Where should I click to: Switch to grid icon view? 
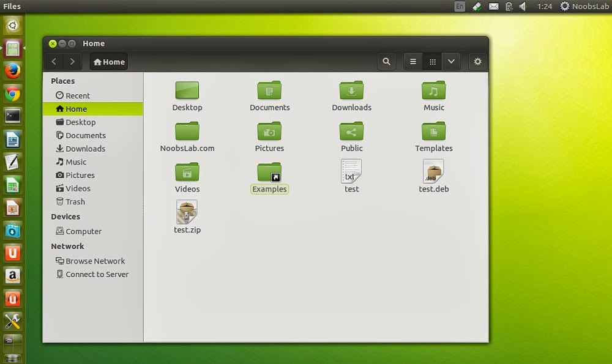[x=433, y=62]
